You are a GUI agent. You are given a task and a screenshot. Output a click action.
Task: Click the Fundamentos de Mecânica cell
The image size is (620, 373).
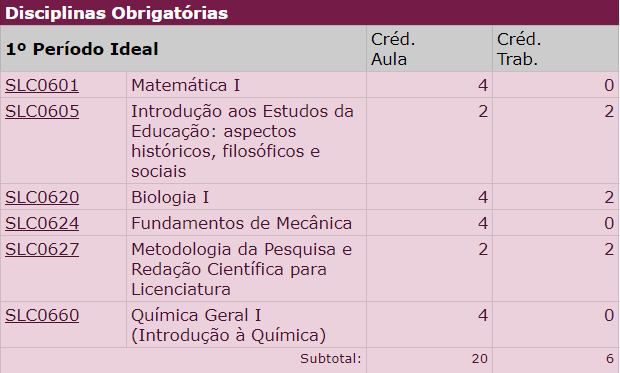(246, 223)
